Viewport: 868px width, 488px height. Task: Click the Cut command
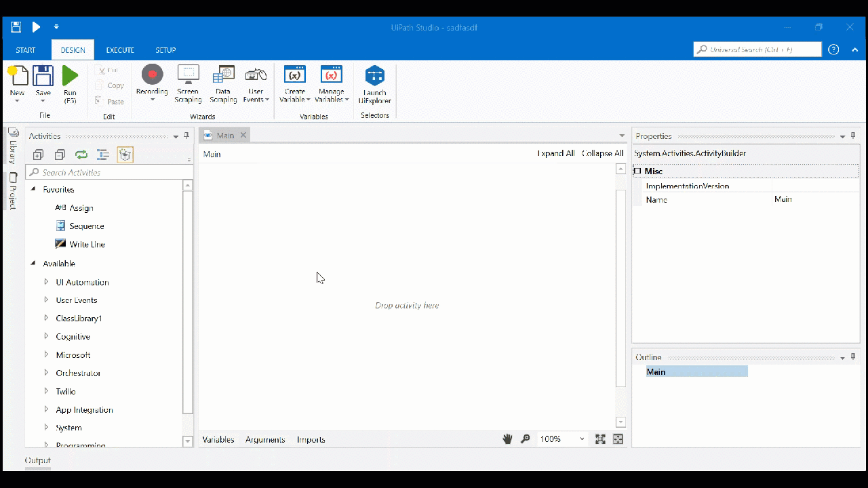tap(107, 70)
